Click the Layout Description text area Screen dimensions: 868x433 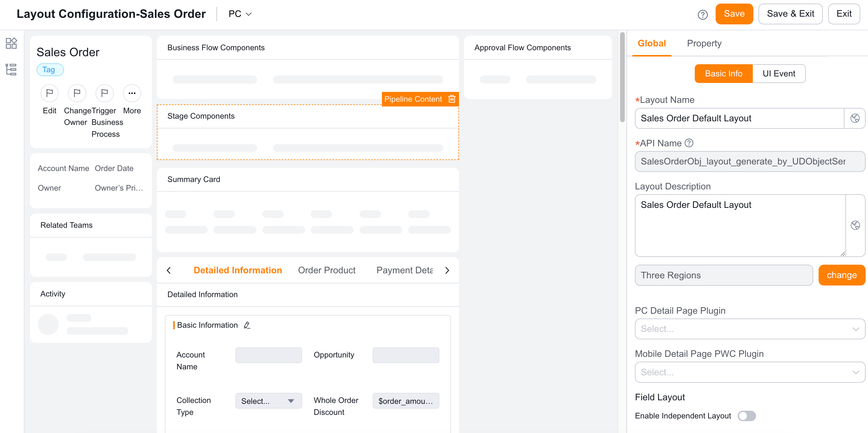click(x=740, y=225)
